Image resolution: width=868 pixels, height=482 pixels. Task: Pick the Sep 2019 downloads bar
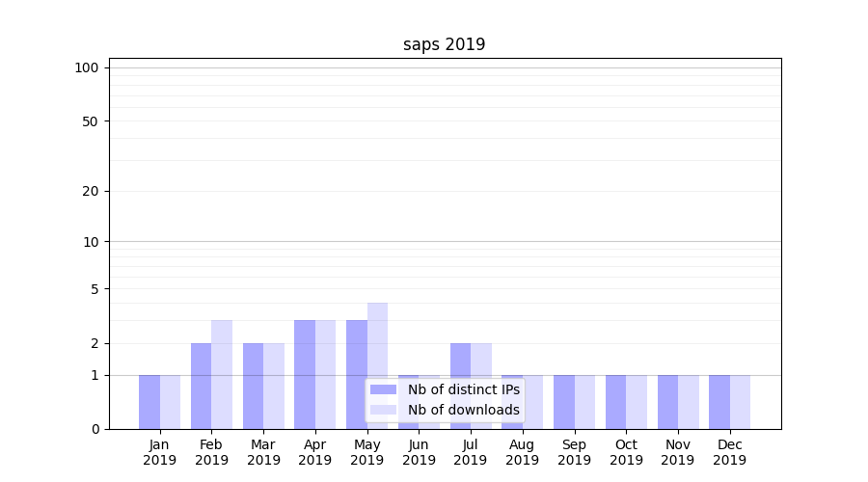(584, 402)
